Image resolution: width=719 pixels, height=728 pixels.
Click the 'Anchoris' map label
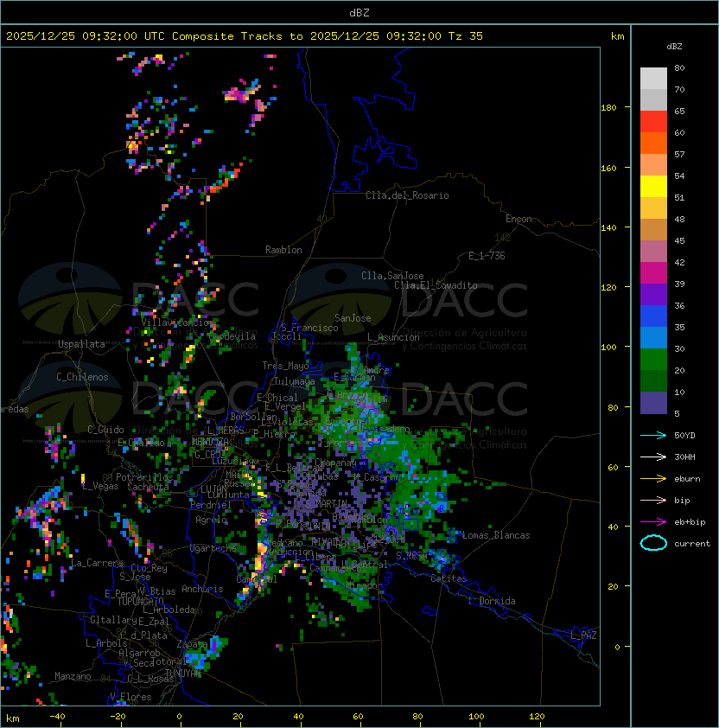click(202, 589)
